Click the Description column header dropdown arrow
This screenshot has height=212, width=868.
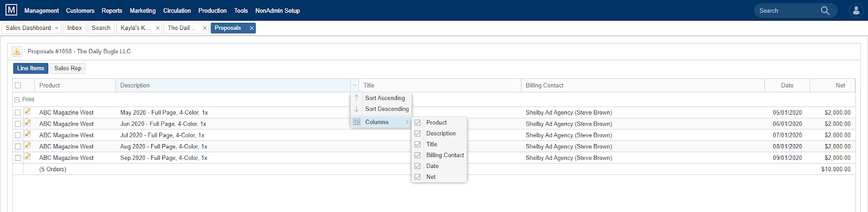355,85
